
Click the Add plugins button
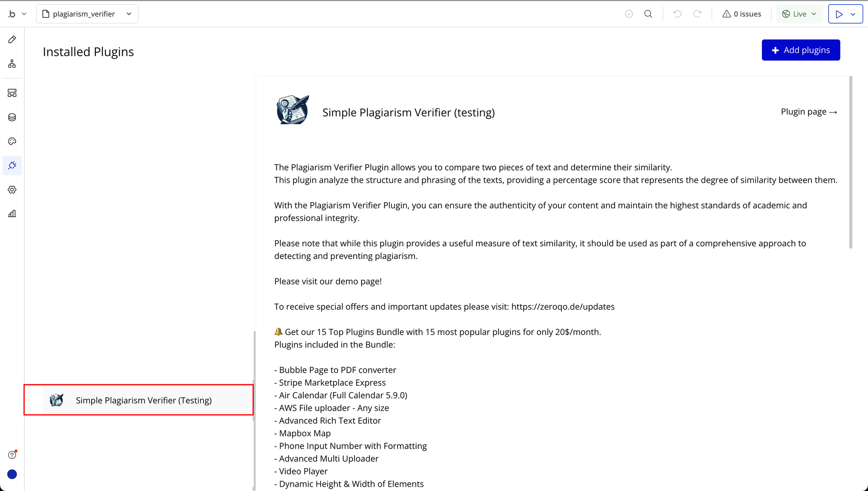click(801, 50)
